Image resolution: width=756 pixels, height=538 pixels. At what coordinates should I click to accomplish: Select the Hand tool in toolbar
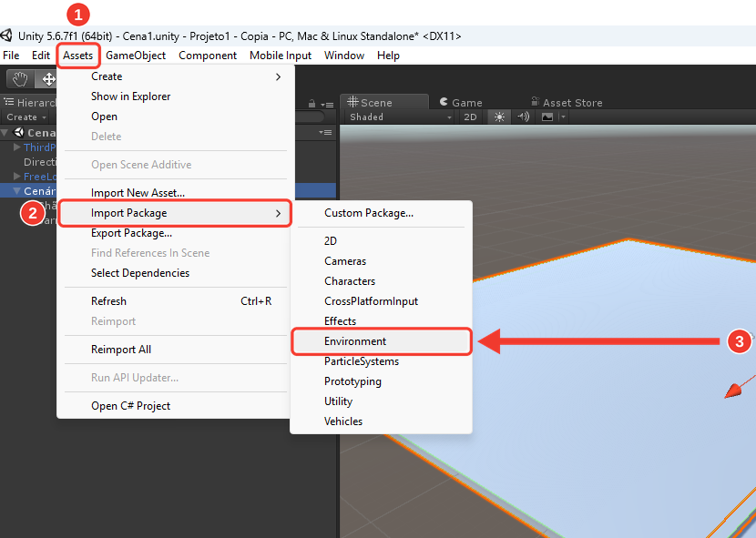click(x=20, y=79)
